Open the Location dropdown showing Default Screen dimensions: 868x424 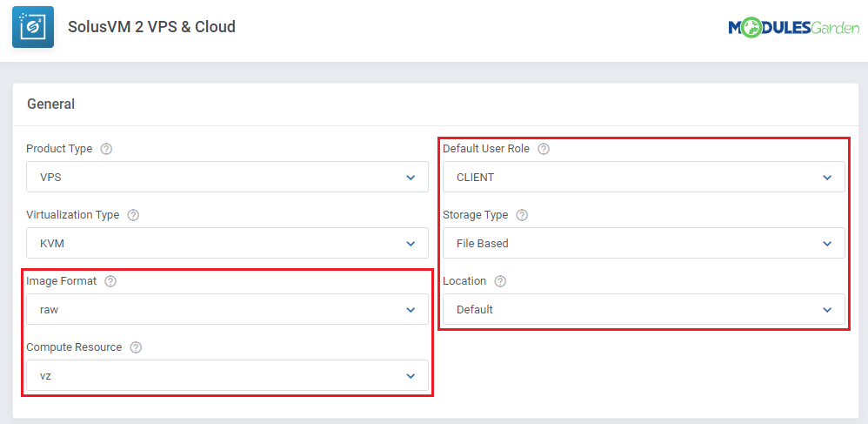click(644, 309)
